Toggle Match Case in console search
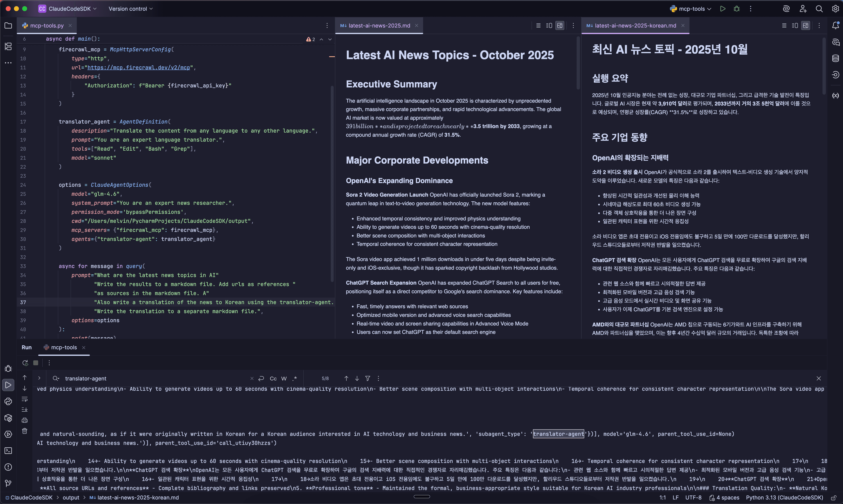Viewport: 843px width, 504px height. pyautogui.click(x=273, y=378)
